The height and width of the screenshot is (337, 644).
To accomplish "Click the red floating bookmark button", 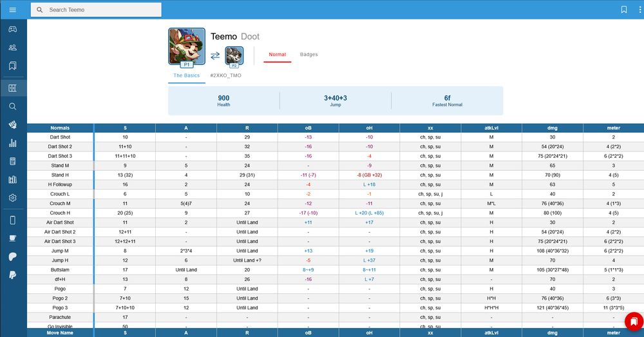I will coord(634,322).
